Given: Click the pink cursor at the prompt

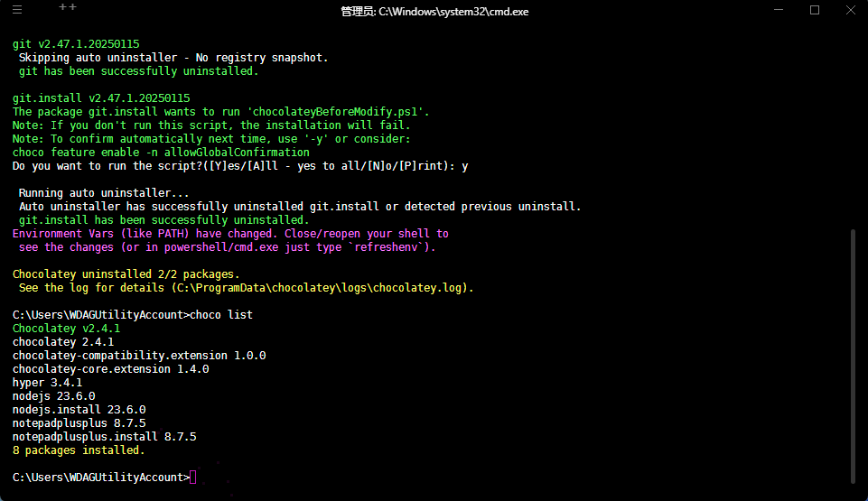Looking at the screenshot, I should pyautogui.click(x=193, y=478).
